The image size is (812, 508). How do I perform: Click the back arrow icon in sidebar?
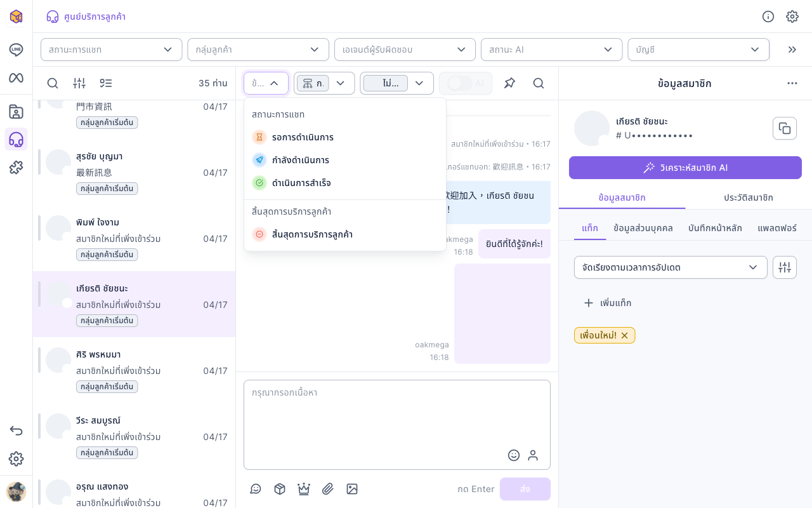16,431
